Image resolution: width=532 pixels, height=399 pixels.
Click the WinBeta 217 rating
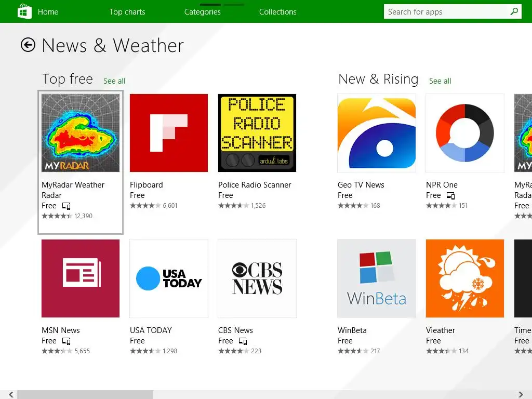359,351
